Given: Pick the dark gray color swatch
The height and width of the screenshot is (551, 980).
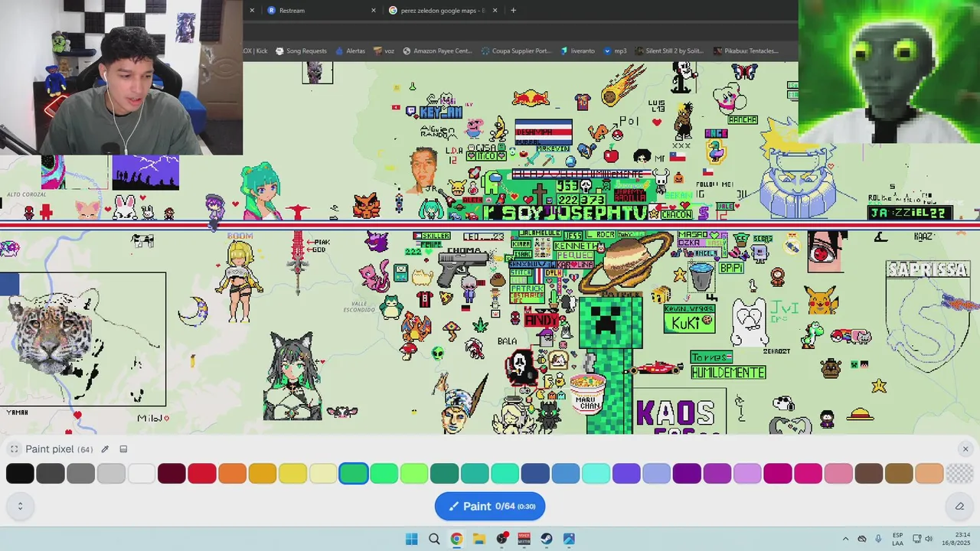Looking at the screenshot, I should (x=51, y=474).
